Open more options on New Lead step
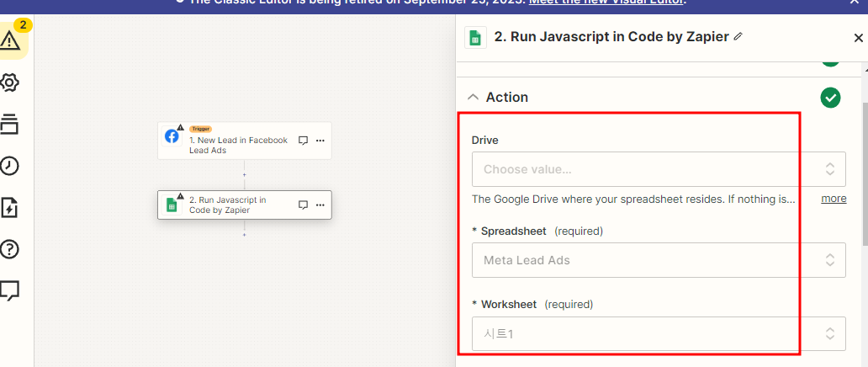The height and width of the screenshot is (367, 868). 320,141
